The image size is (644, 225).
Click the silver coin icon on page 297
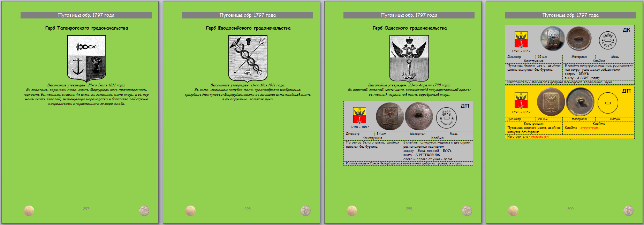(x=144, y=210)
